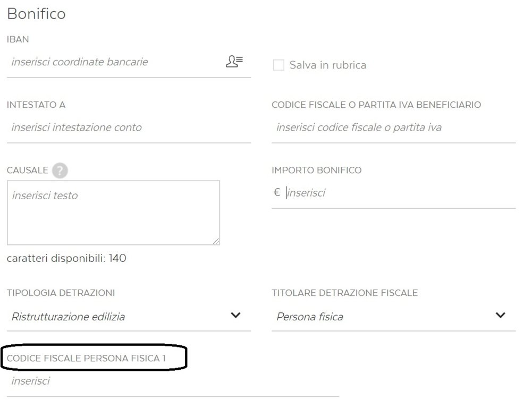Click the Bonifico page heading

pyautogui.click(x=36, y=14)
